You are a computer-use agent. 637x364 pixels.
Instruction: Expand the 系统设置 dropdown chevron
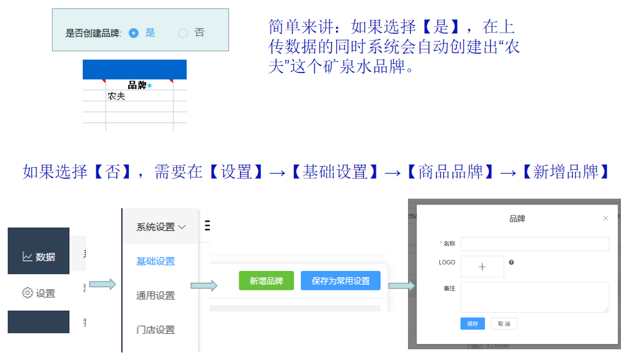click(x=182, y=227)
